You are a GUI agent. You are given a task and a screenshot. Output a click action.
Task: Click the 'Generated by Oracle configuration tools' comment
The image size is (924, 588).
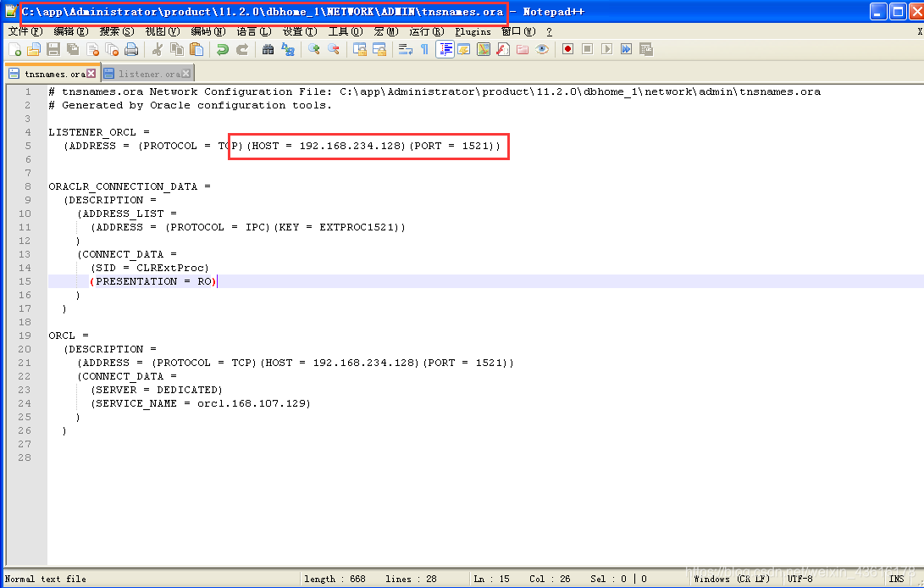tap(190, 105)
